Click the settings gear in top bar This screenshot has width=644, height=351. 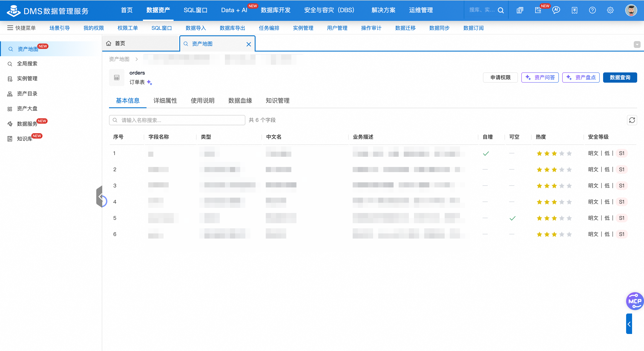610,10
